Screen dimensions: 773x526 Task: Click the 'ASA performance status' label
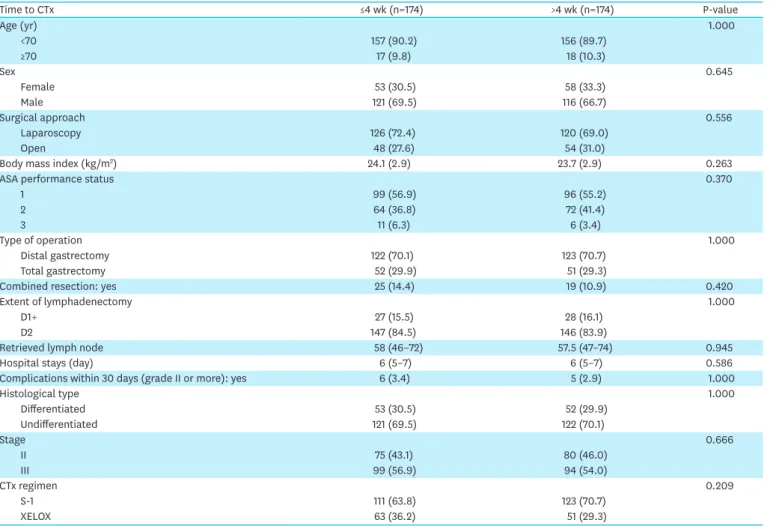(57, 179)
